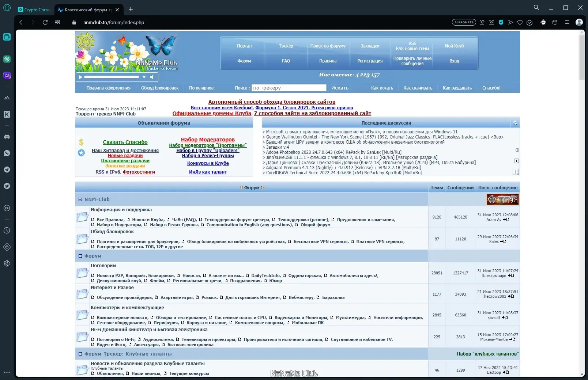
Task: Open Extensions from the sidebar cube icon
Action: (x=7, y=247)
